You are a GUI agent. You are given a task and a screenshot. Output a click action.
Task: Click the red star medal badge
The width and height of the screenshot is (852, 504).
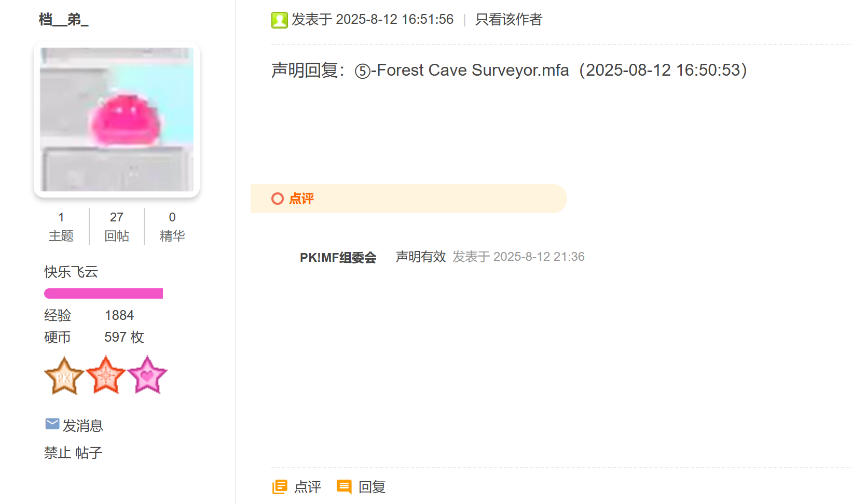(106, 375)
